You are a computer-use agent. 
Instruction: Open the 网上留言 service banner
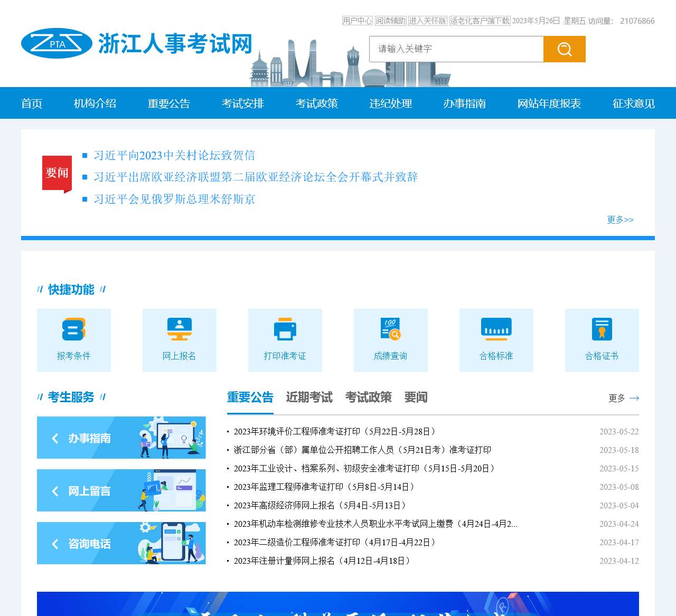[121, 490]
